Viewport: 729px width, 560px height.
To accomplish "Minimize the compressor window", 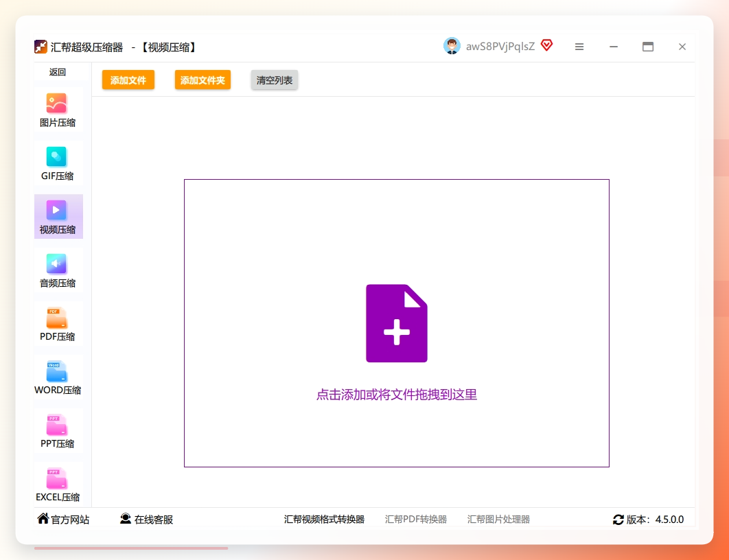I will [614, 47].
